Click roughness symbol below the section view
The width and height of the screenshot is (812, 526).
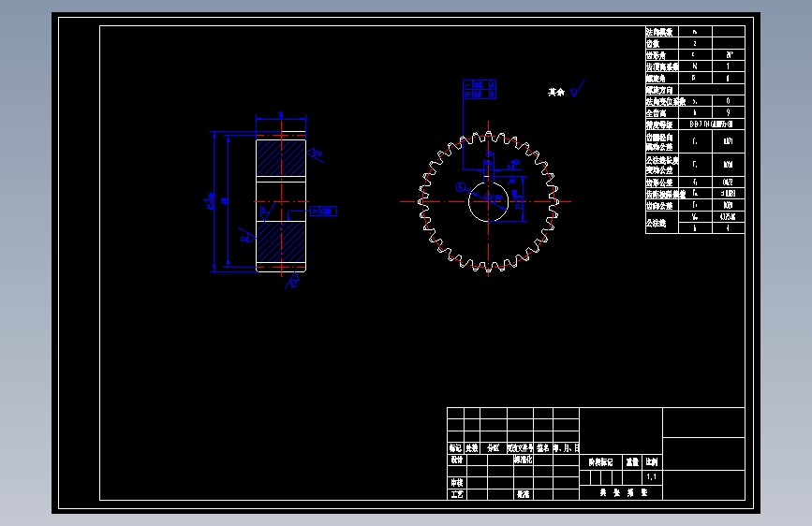pyautogui.click(x=292, y=282)
